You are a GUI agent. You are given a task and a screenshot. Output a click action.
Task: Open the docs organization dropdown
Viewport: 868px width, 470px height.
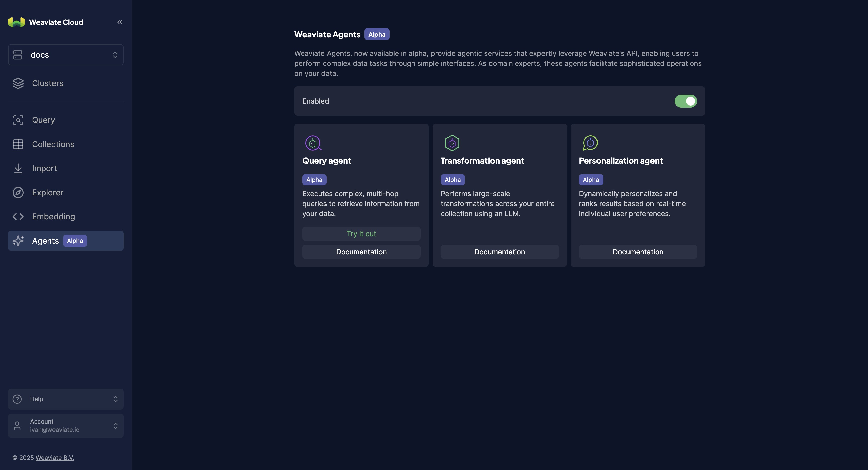click(x=66, y=55)
